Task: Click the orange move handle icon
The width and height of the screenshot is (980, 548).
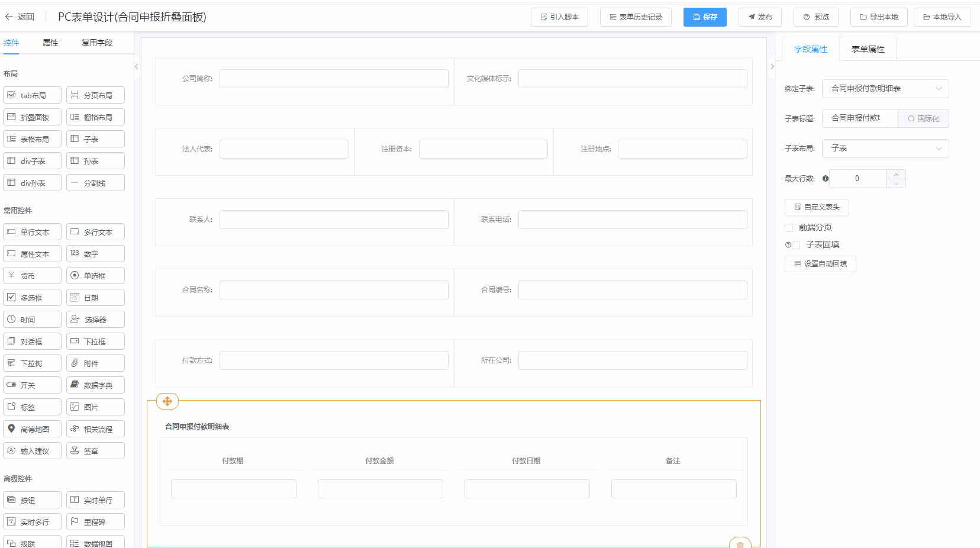Action: (x=167, y=401)
